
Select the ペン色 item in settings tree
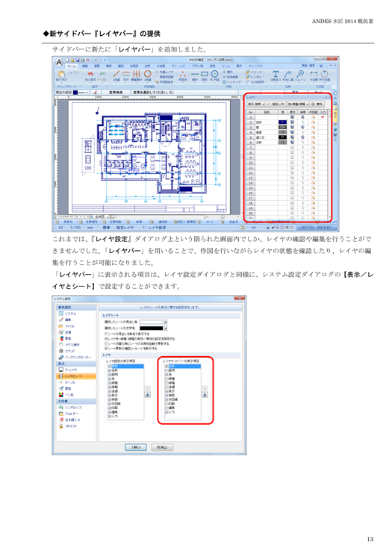(x=66, y=395)
